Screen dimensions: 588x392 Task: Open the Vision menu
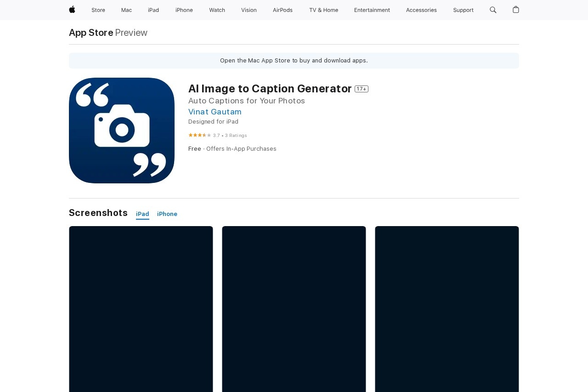pyautogui.click(x=249, y=10)
